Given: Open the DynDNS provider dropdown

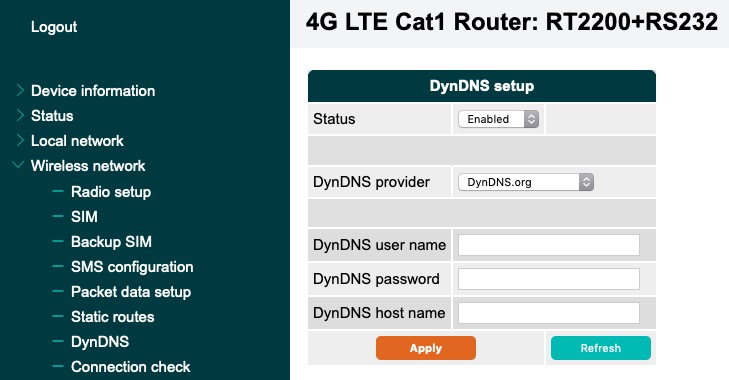Looking at the screenshot, I should (x=526, y=182).
